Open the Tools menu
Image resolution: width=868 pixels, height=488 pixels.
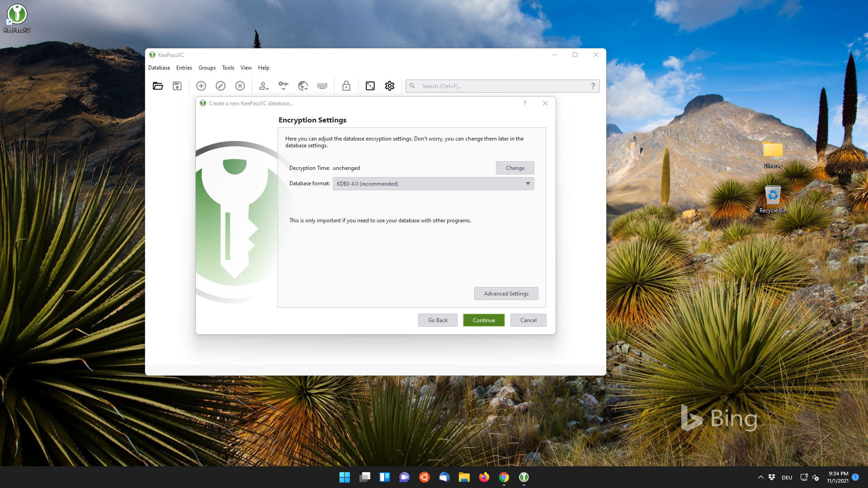(228, 68)
